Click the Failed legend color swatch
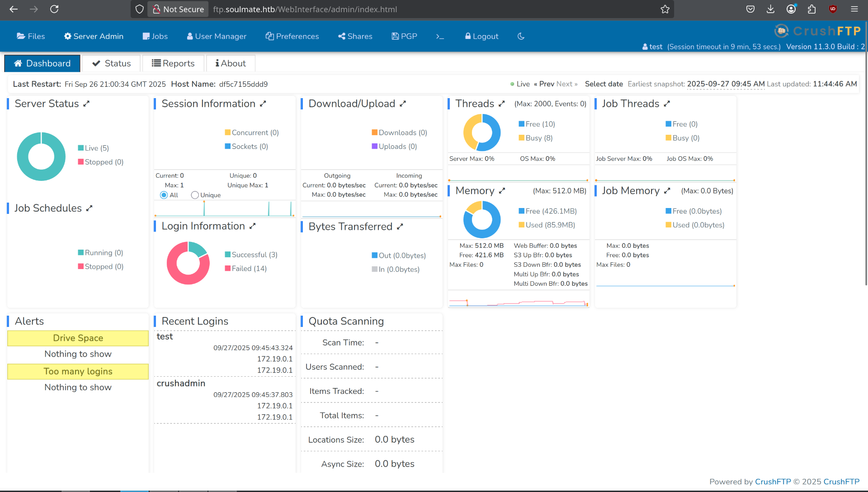Screen dimensions: 868x492 pos(228,269)
